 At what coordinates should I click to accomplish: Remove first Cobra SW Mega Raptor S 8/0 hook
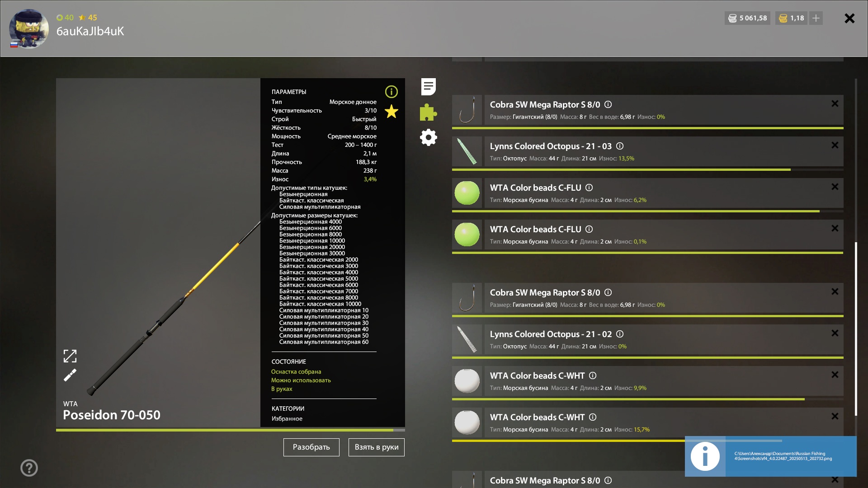835,103
